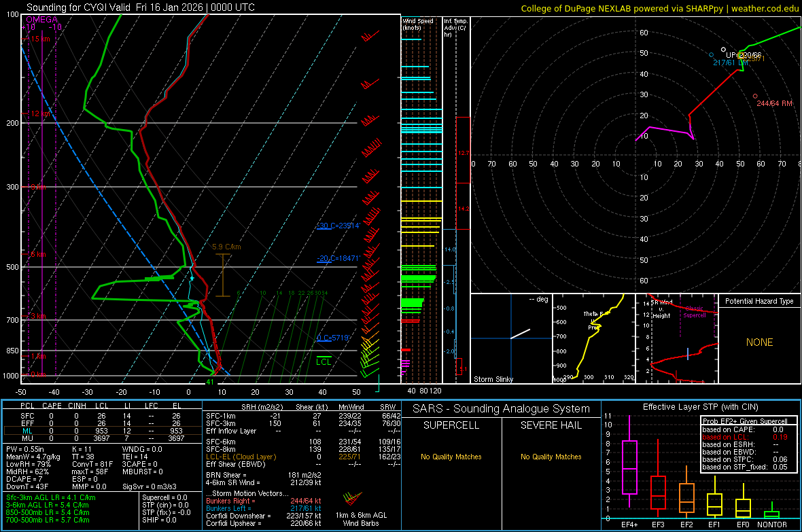Viewport: 802px width, 532px height.
Task: Click the 'Supercell = 0.0' index
Action: pyautogui.click(x=164, y=497)
